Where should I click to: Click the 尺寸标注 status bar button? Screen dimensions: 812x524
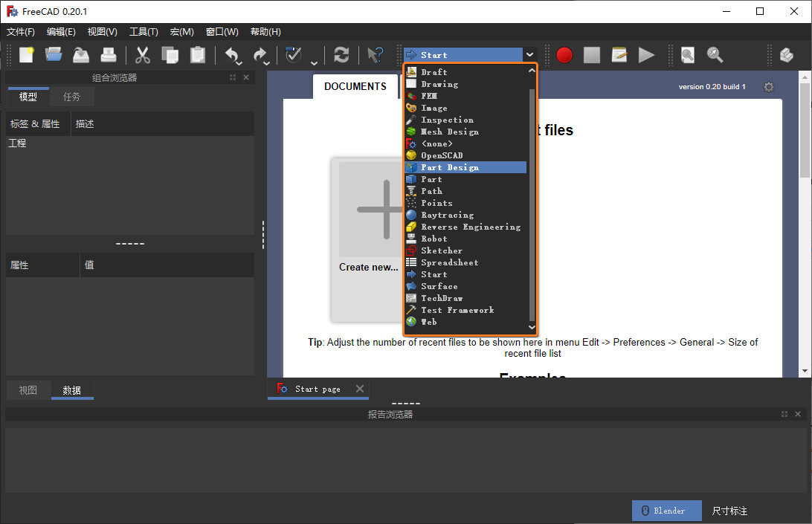[x=729, y=511]
